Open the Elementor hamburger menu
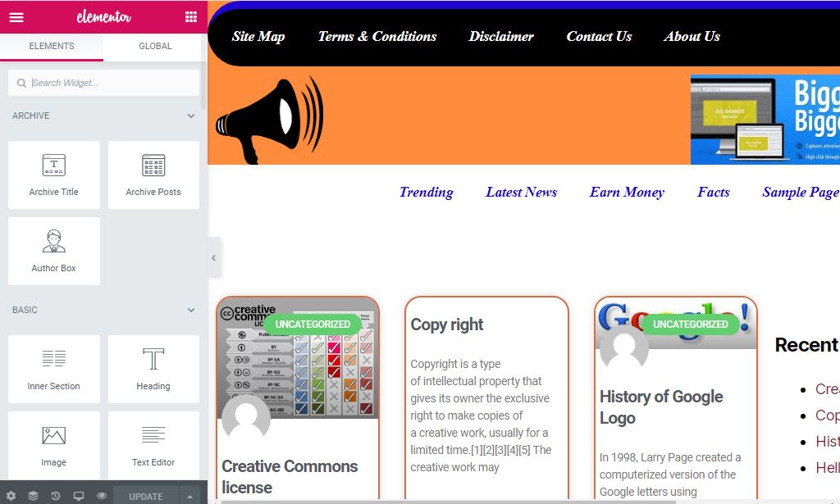840x504 pixels. [16, 17]
